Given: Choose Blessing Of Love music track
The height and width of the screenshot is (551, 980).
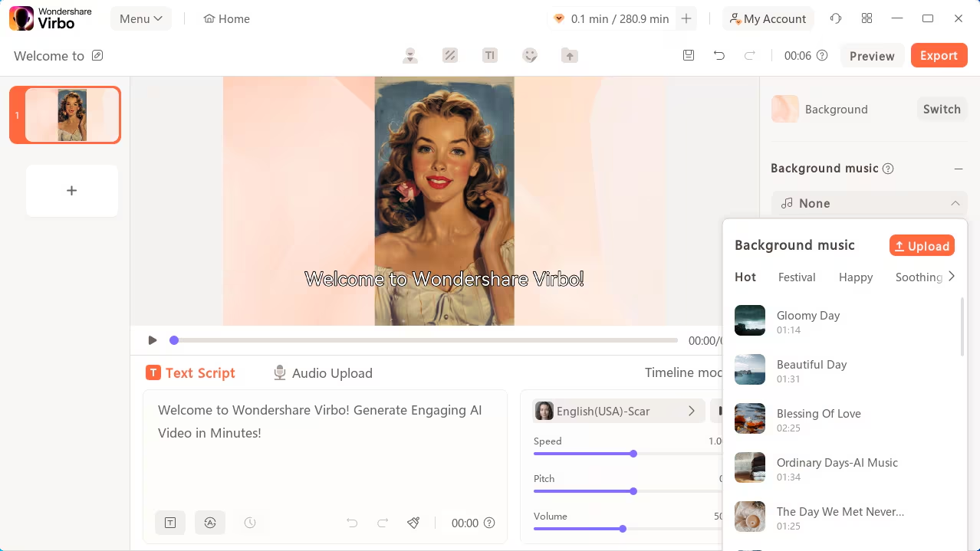Looking at the screenshot, I should pyautogui.click(x=844, y=419).
